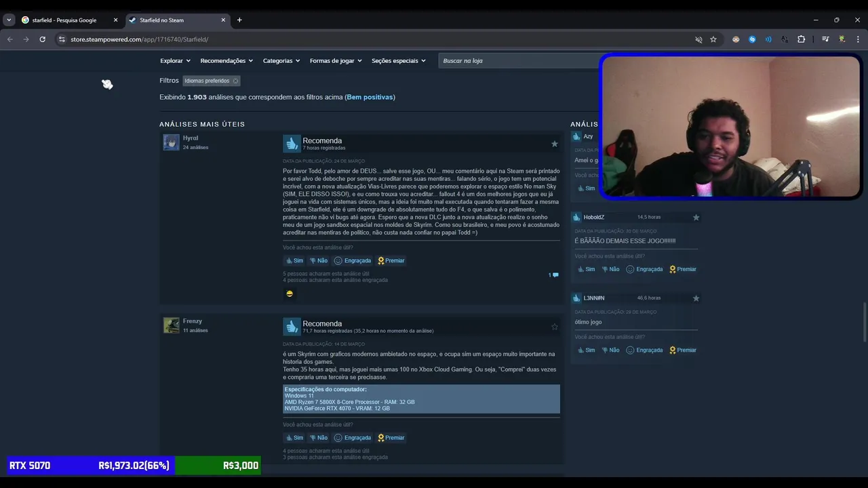Vote Não on L3NN#N's review
This screenshot has height=488, width=868.
click(610, 350)
